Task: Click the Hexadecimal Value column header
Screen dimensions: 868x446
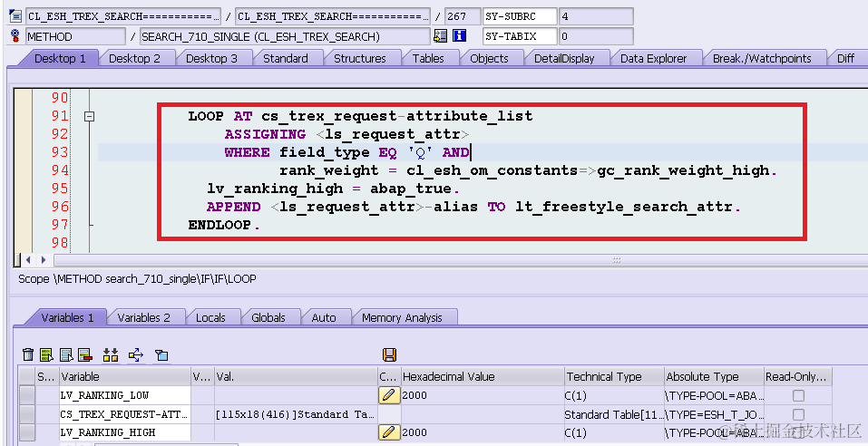Action: click(x=483, y=376)
